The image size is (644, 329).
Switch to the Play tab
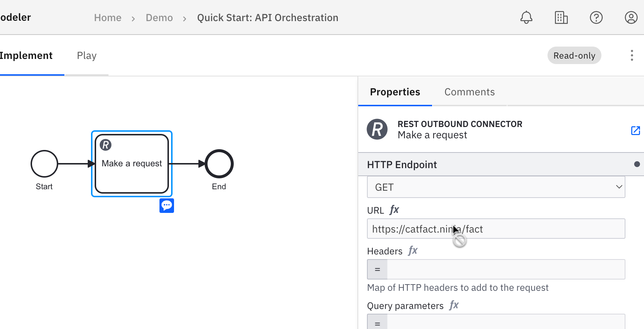tap(87, 56)
